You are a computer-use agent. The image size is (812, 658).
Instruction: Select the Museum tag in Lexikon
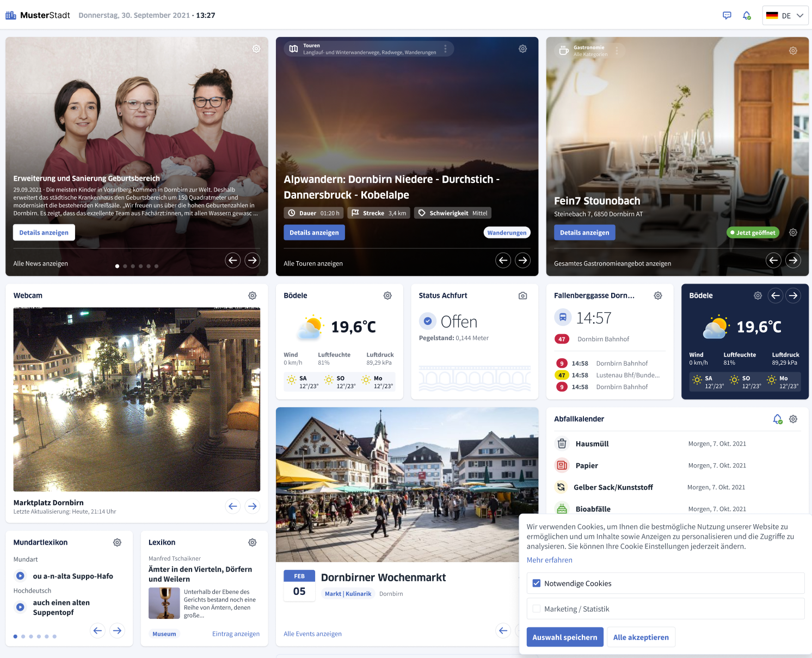164,634
